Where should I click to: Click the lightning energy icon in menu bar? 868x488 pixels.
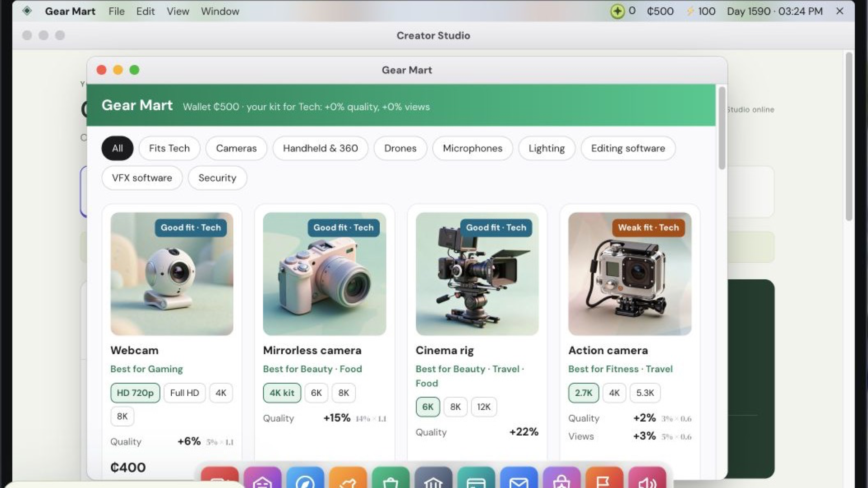coord(690,11)
